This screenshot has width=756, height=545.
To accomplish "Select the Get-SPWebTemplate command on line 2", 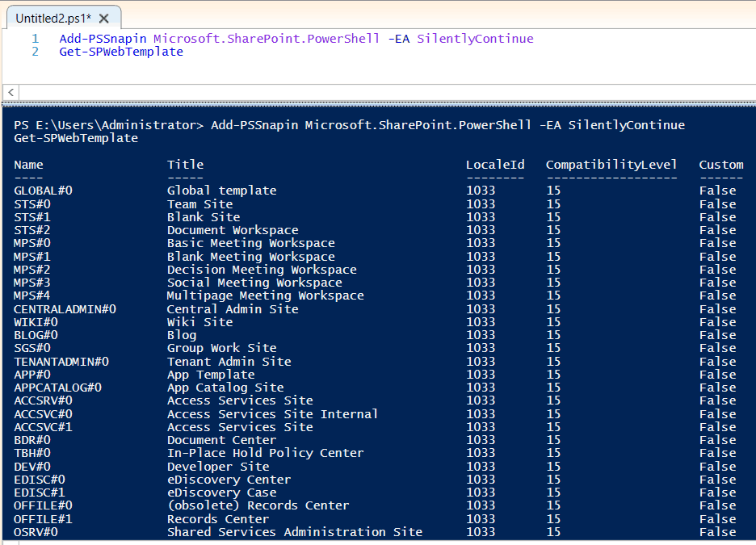I will point(120,51).
